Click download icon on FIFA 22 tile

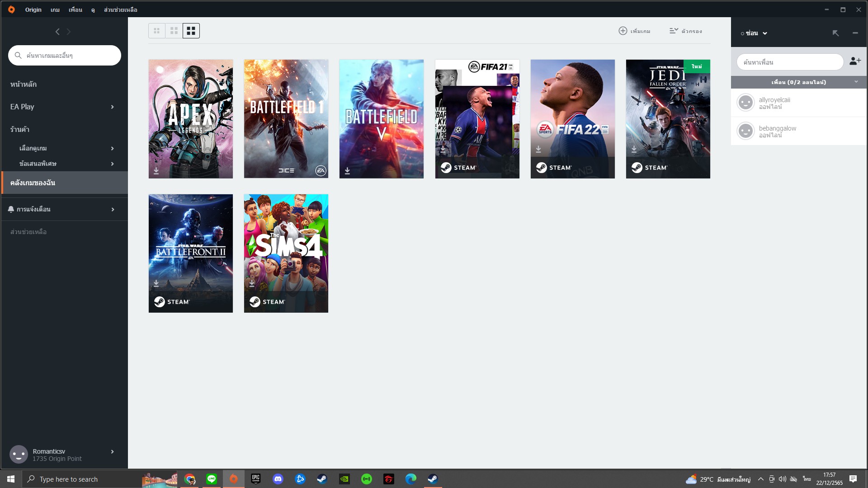coord(538,149)
